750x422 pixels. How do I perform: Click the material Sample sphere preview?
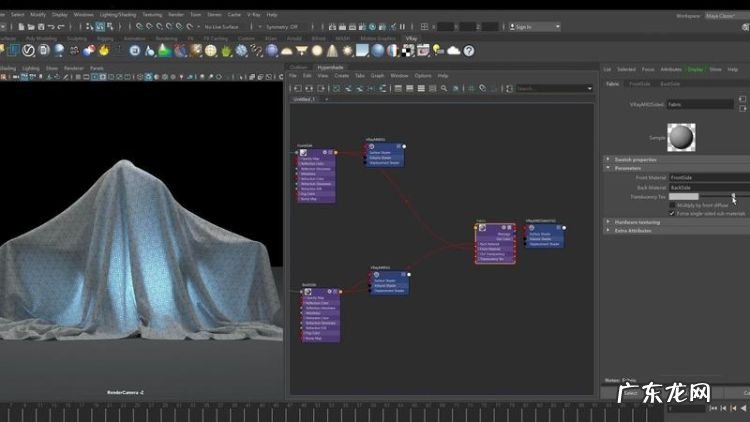tap(681, 137)
